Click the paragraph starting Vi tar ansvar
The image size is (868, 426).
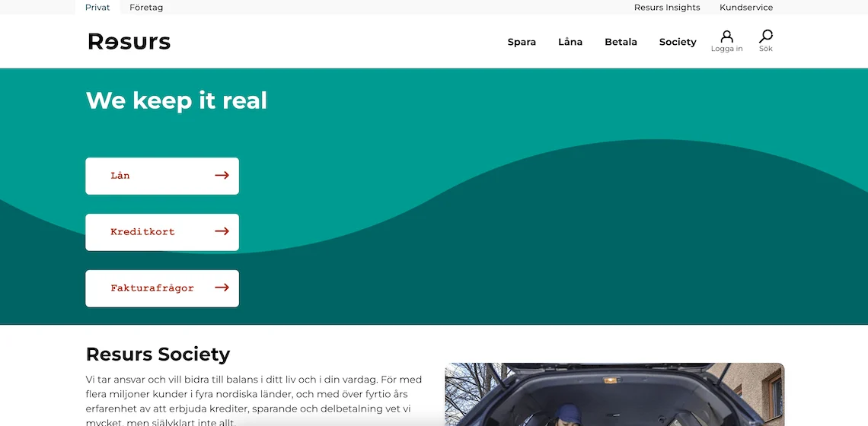point(254,401)
